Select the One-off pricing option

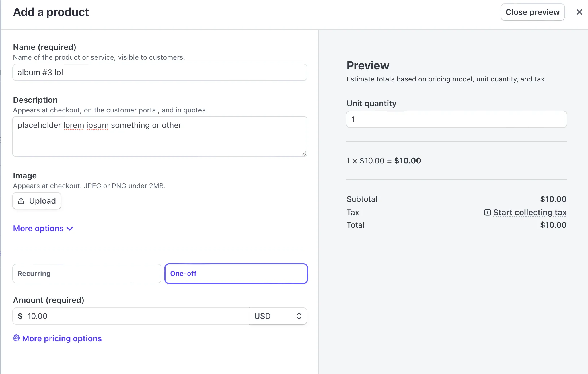click(236, 274)
